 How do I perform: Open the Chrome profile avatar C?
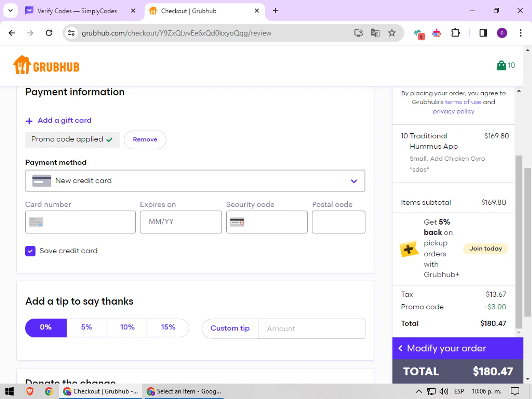coord(502,33)
